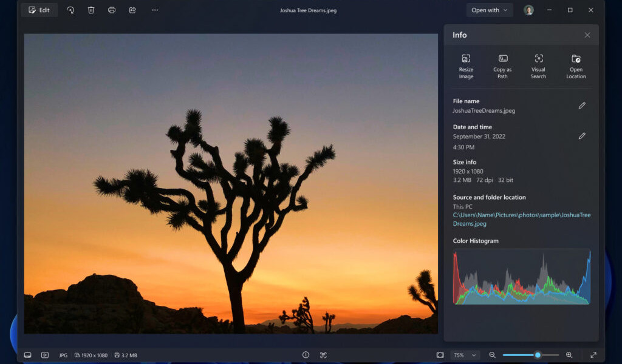This screenshot has height=364, width=622.
Task: Click the 1920 x 1080 status bar entry
Action: 91,356
